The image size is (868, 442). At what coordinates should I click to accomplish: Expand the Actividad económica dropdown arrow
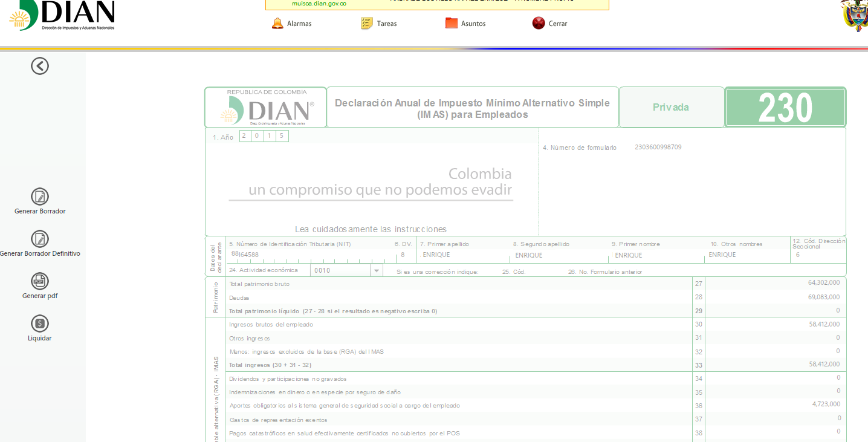(x=377, y=271)
